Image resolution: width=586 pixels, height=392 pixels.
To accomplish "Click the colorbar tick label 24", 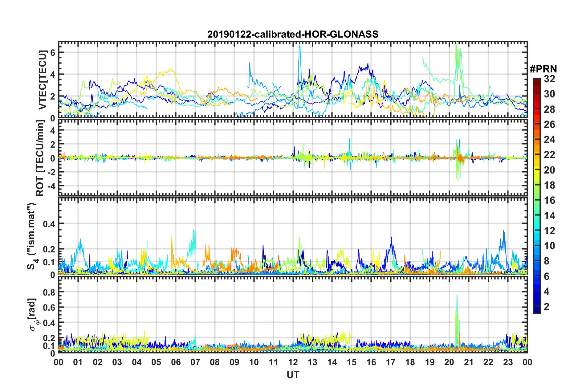I will click(x=549, y=140).
